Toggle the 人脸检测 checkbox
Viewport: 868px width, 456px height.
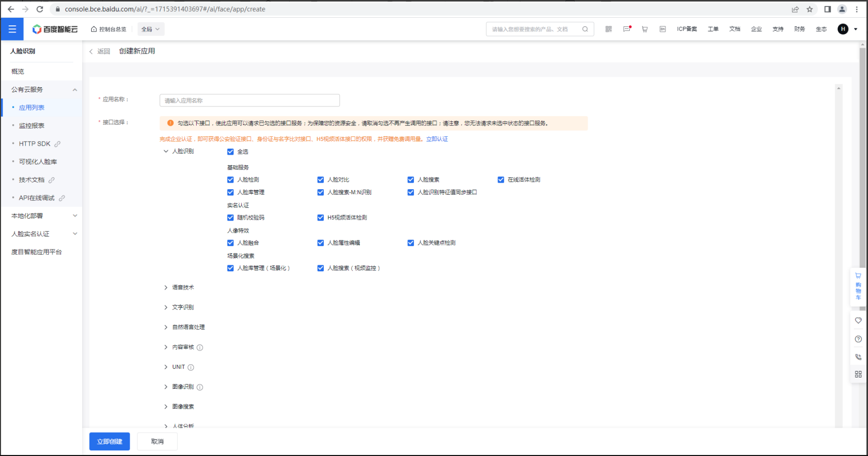tap(231, 180)
